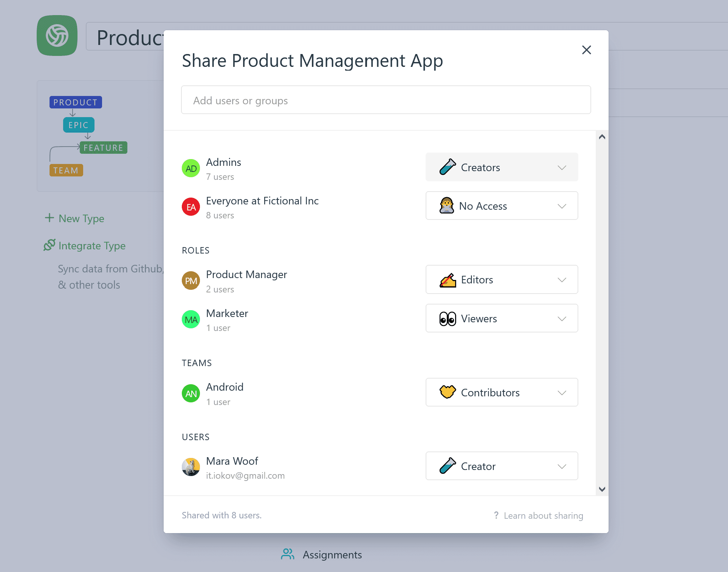
Task: Open the Creators permission dropdown for Admins
Action: coord(502,167)
